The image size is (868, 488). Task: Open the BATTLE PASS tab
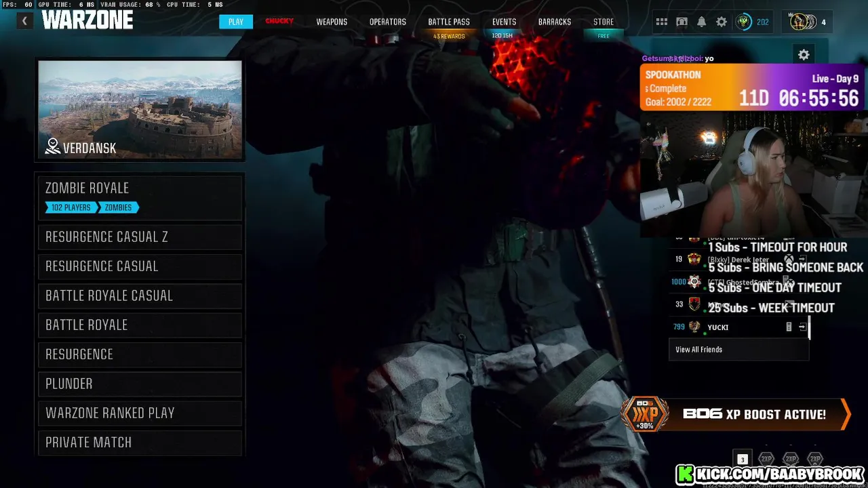[x=449, y=22]
